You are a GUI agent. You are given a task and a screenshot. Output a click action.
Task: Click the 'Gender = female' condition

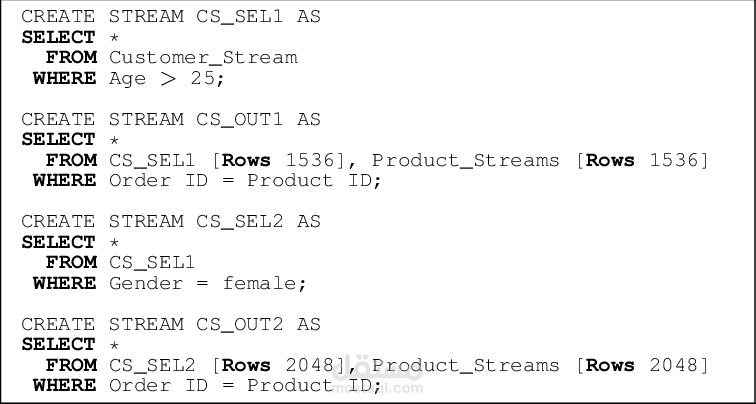coord(205,283)
